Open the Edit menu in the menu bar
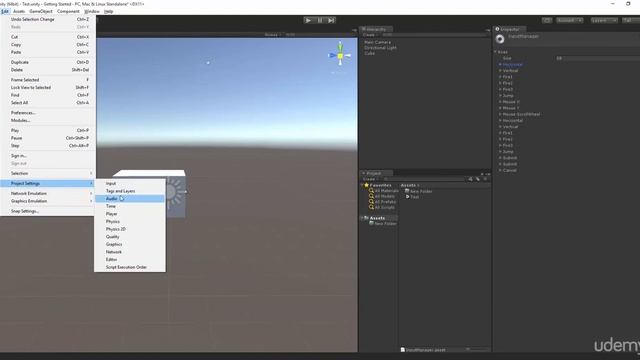This screenshot has height=360, width=640. click(x=5, y=11)
